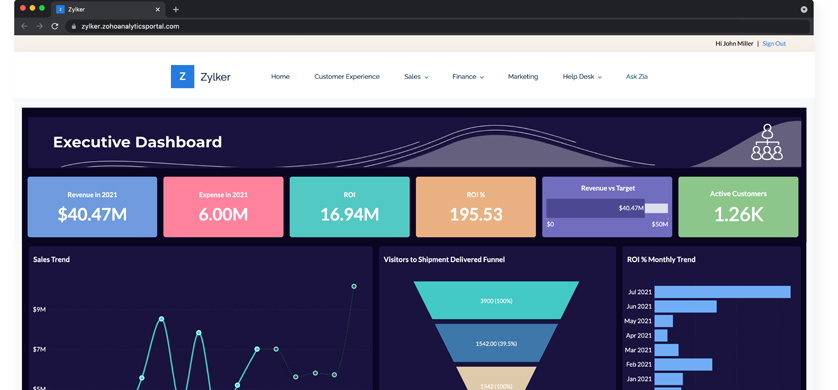838x390 pixels.
Task: Click the 3900 (100%) funnel segment
Action: 496,300
